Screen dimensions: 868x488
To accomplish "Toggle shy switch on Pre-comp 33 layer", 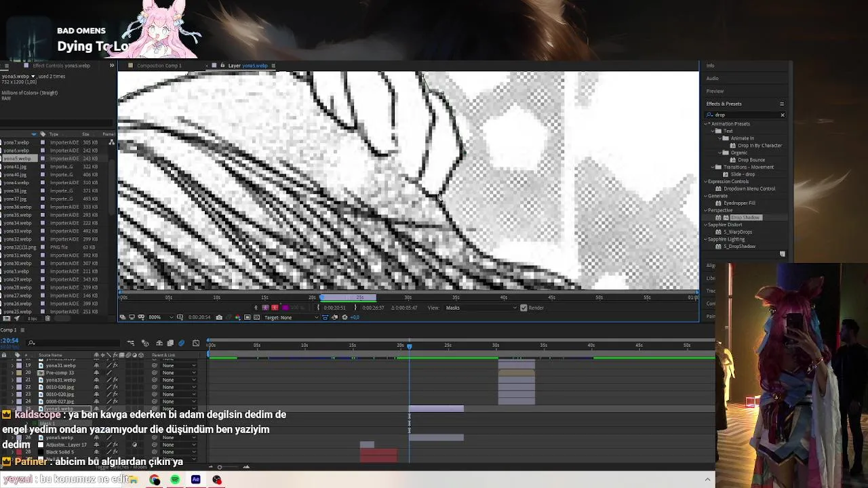I will (x=96, y=373).
